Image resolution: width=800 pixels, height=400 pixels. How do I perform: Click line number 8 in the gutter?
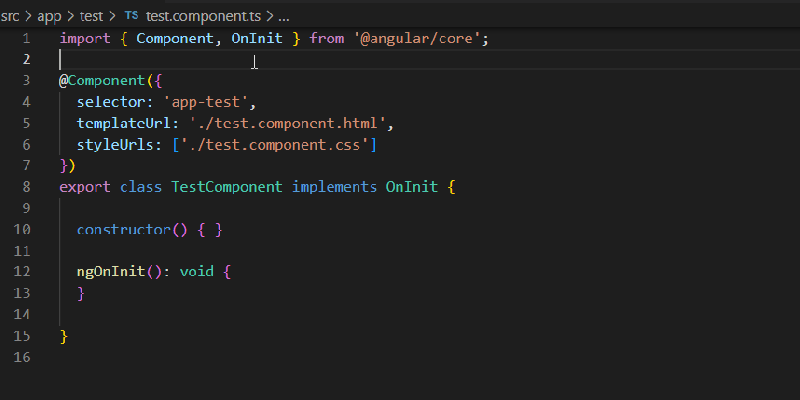point(26,187)
